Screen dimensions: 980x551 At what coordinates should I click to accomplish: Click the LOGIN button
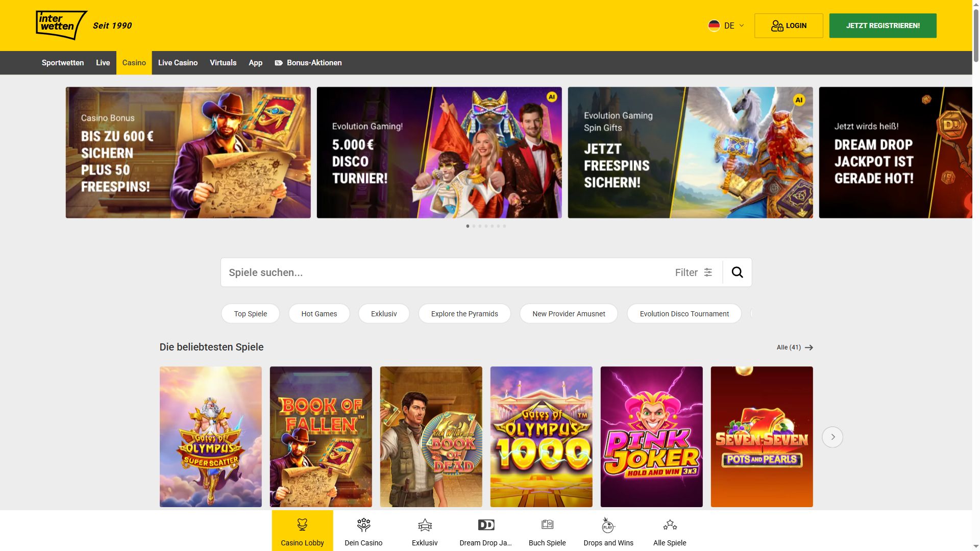(x=789, y=26)
